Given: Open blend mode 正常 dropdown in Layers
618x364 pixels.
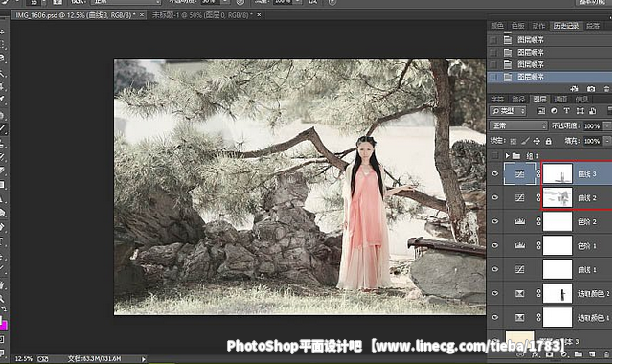Looking at the screenshot, I should [518, 125].
